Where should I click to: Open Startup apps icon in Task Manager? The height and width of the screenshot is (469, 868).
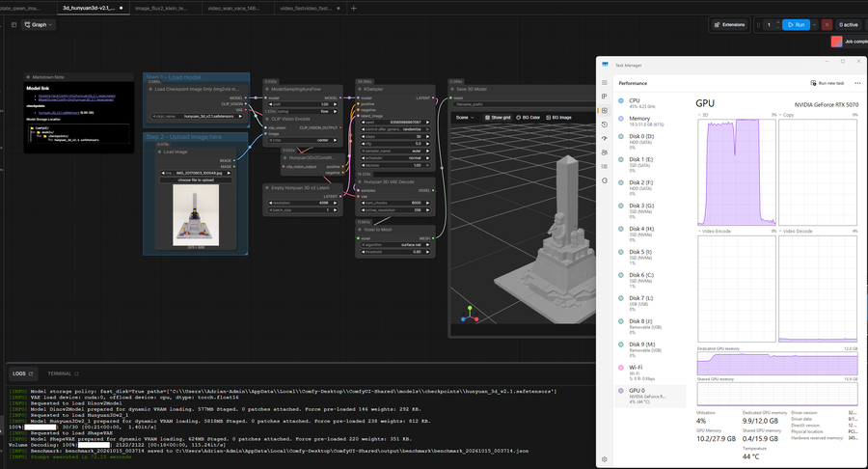(605, 138)
